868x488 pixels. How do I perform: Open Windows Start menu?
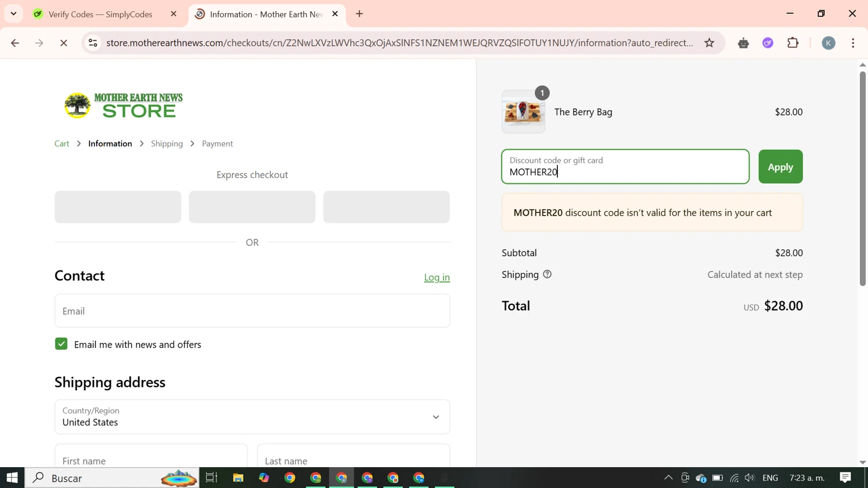click(12, 478)
